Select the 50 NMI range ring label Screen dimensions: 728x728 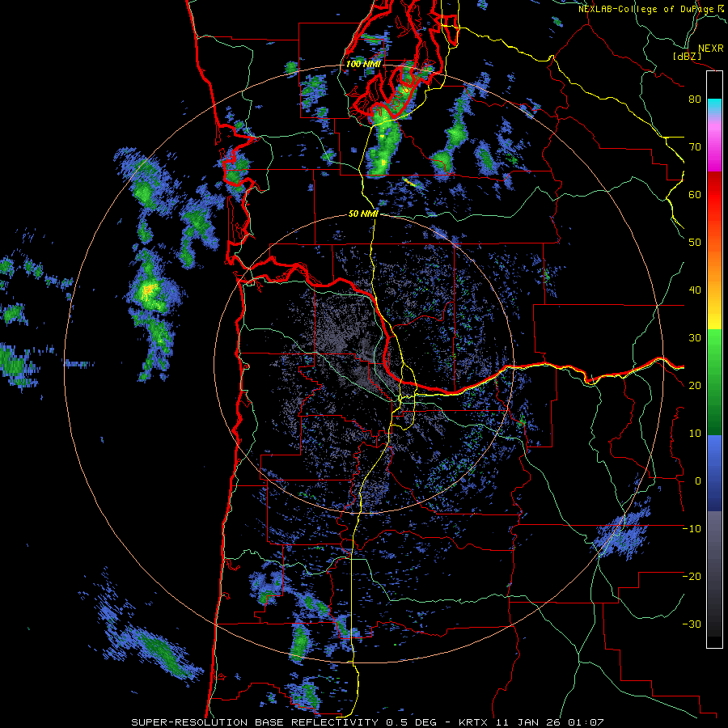click(x=363, y=214)
